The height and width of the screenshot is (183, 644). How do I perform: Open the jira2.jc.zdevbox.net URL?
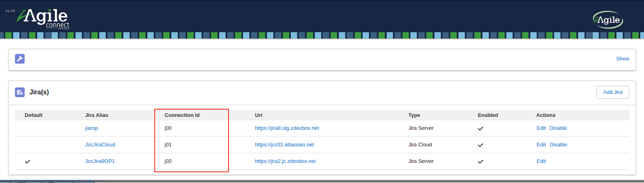[x=285, y=161]
